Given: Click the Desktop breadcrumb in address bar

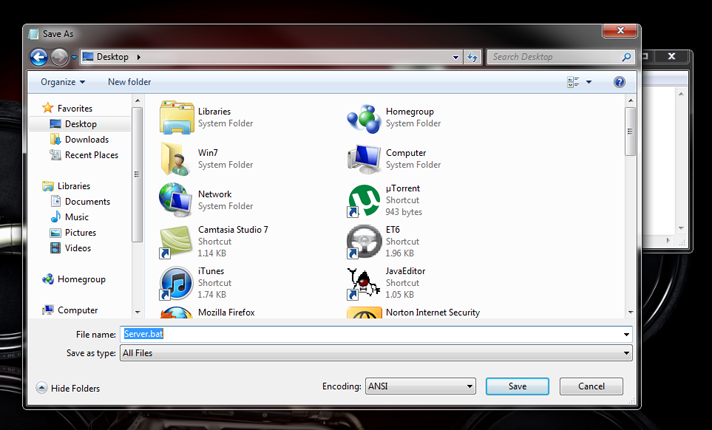Looking at the screenshot, I should pos(112,57).
